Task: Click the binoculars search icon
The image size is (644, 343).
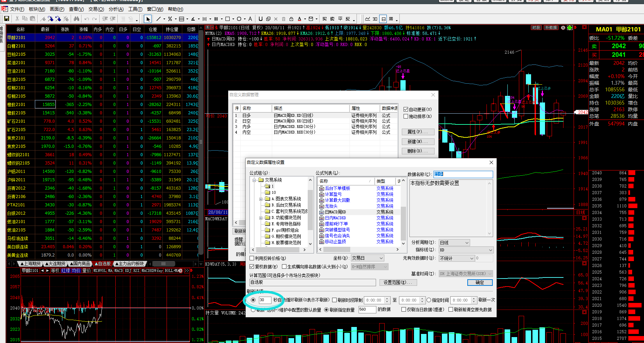Action: (76, 19)
